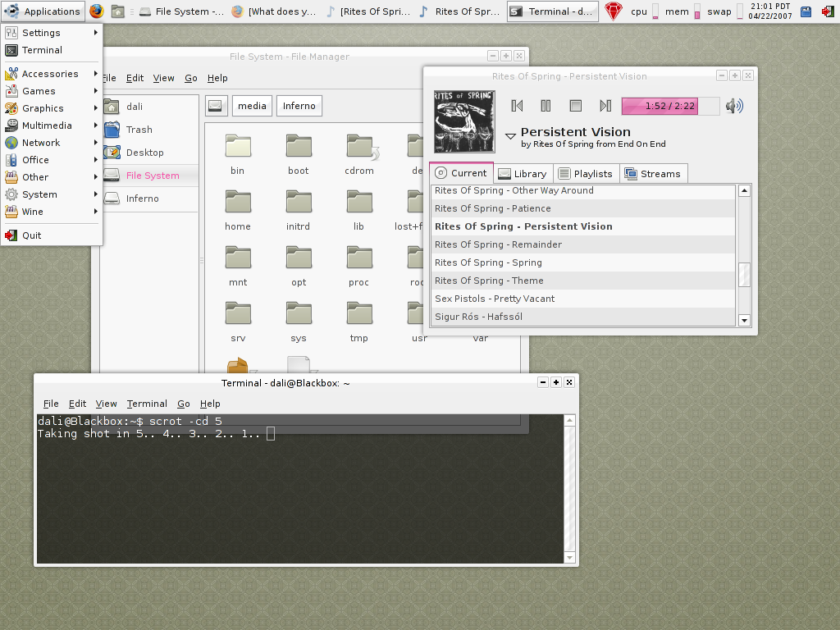Select Inferno volume in sidebar
This screenshot has height=630, width=840.
[150, 199]
